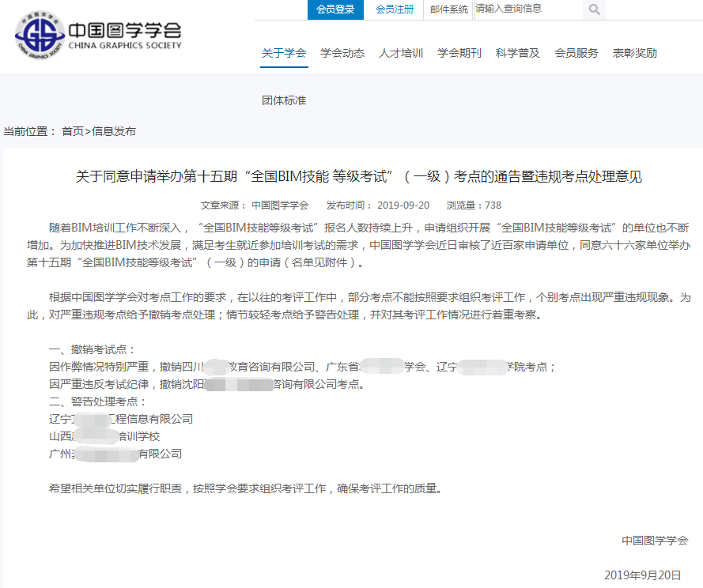Switch to the 关于学会 tab
Viewport: 703px width, 588px height.
pos(284,52)
